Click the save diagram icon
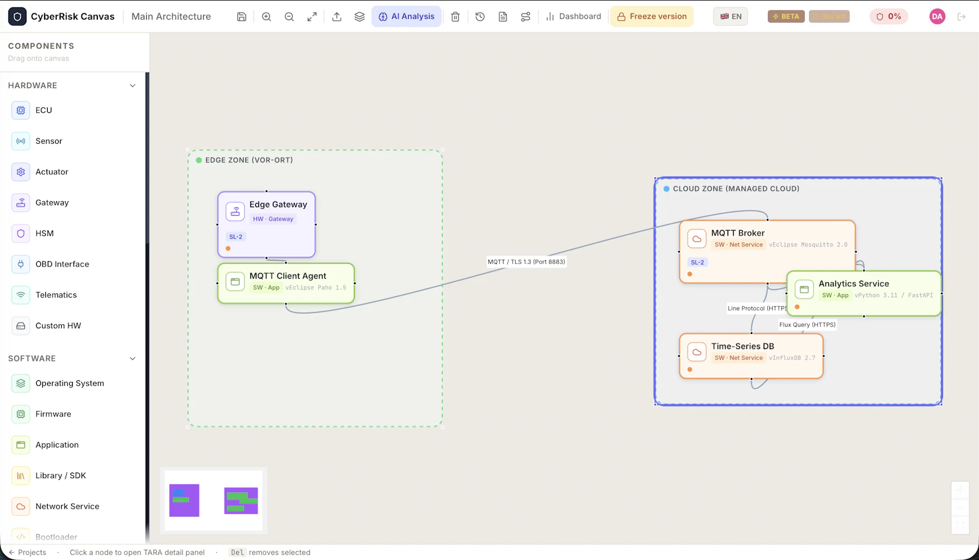The image size is (979, 560). 242,17
